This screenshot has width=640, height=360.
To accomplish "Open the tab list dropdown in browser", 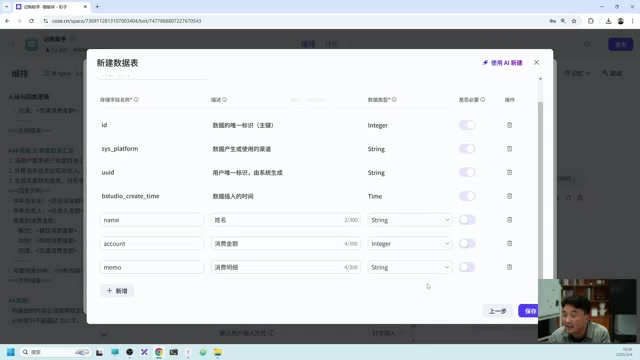I will tap(6, 7).
